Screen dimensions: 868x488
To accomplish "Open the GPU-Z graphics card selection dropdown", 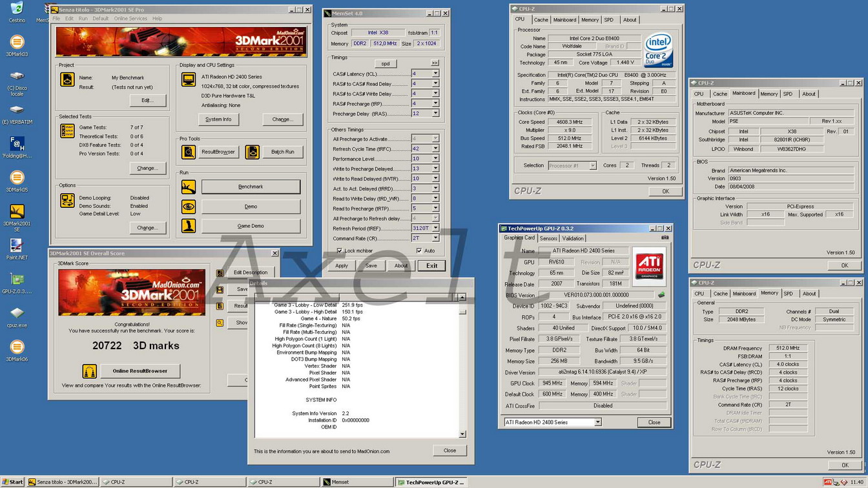I will pos(597,422).
